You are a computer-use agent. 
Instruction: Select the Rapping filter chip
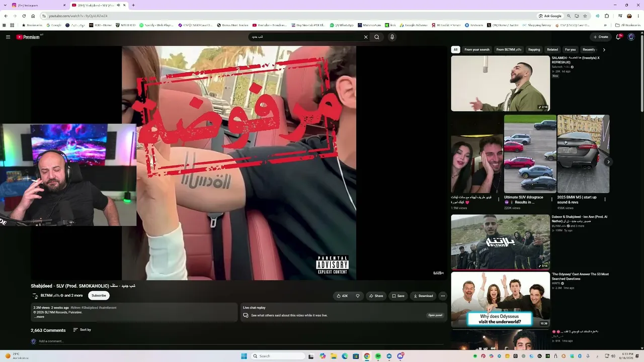(x=534, y=50)
